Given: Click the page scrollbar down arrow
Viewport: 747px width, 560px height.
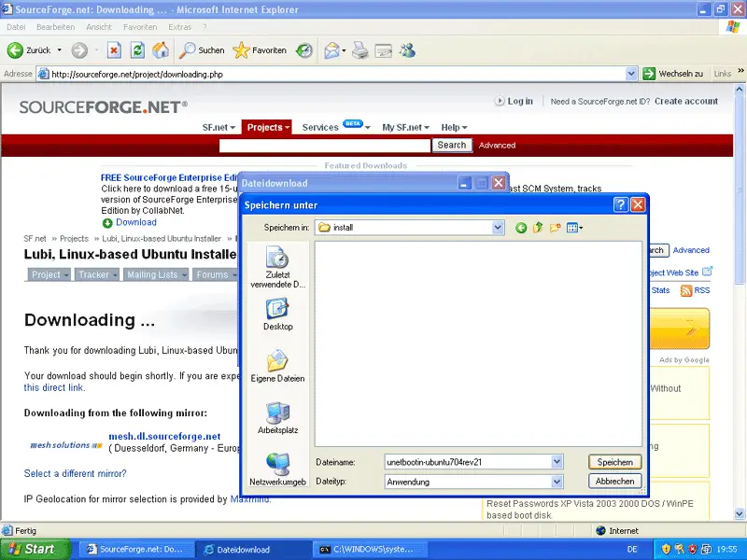Looking at the screenshot, I should coord(740,514).
